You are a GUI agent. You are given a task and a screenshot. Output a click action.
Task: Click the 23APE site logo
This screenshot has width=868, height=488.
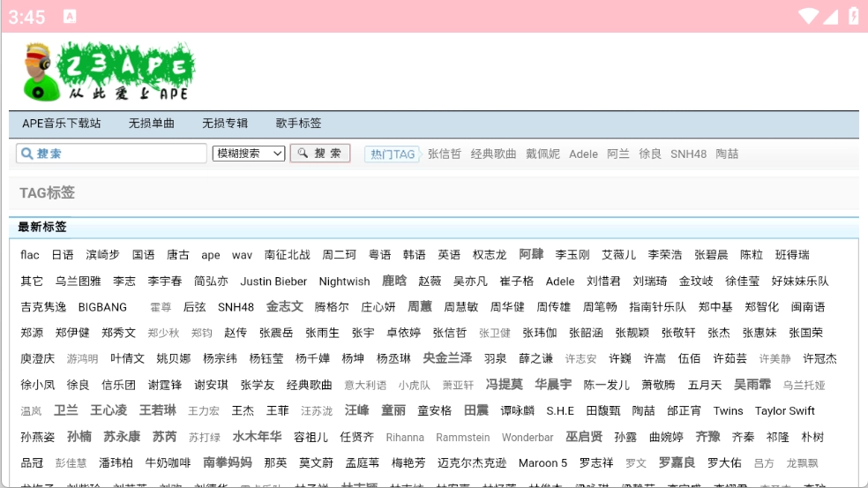(x=108, y=71)
